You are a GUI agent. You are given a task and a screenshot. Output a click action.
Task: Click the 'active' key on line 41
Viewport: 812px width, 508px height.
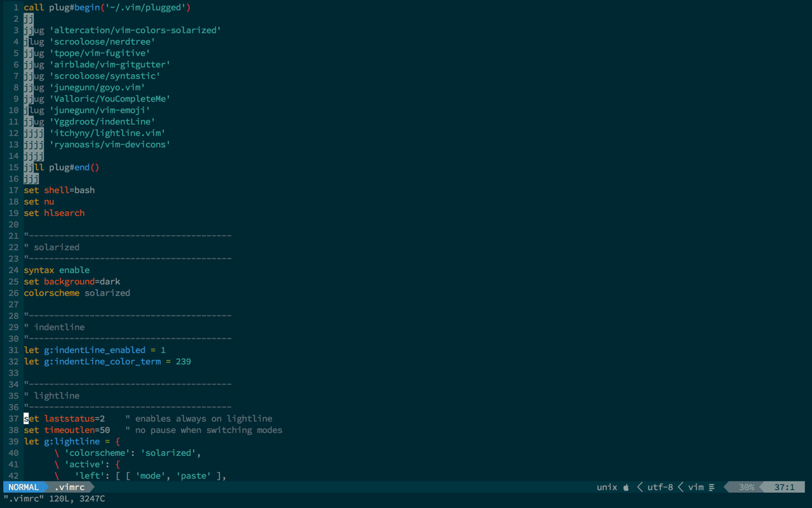85,464
